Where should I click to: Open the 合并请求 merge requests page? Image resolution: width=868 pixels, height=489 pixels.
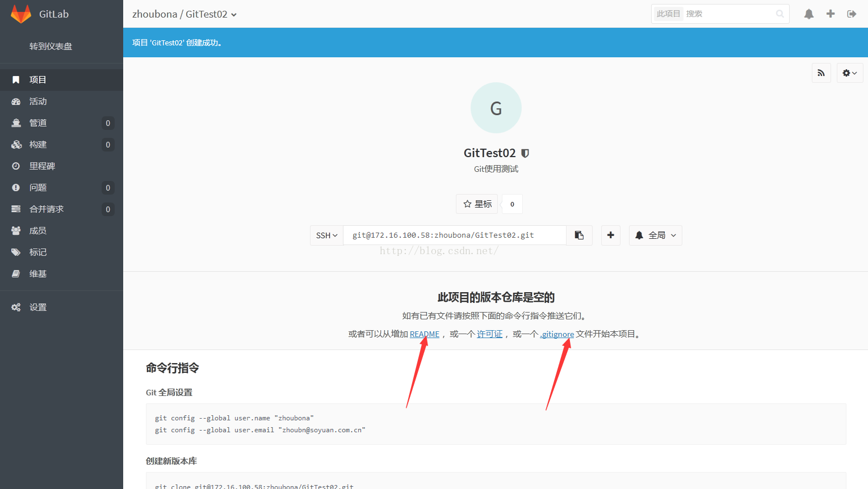click(61, 209)
